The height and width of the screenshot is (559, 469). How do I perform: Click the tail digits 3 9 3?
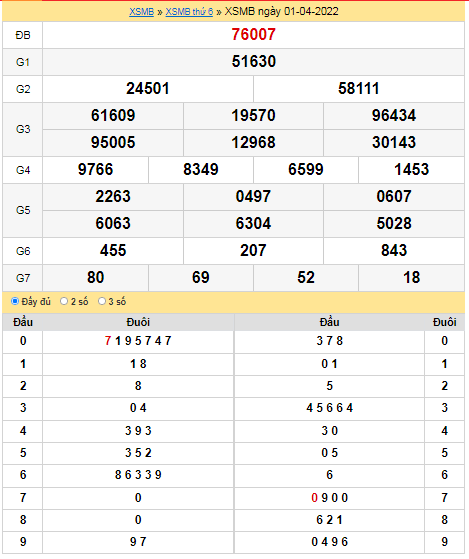tap(138, 431)
